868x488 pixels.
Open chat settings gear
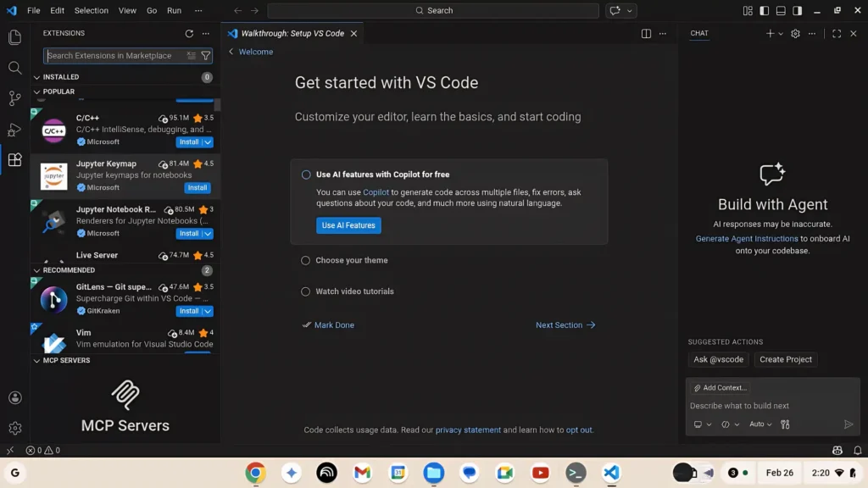coord(795,33)
